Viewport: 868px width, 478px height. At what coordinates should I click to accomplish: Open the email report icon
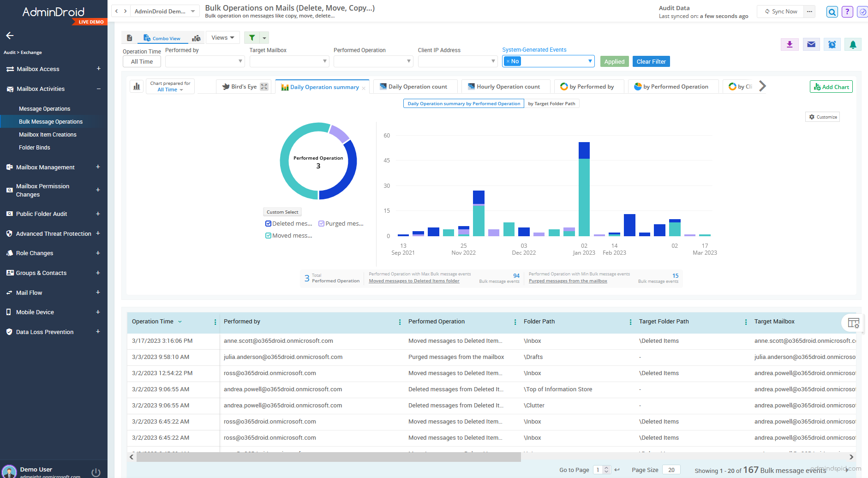(811, 44)
